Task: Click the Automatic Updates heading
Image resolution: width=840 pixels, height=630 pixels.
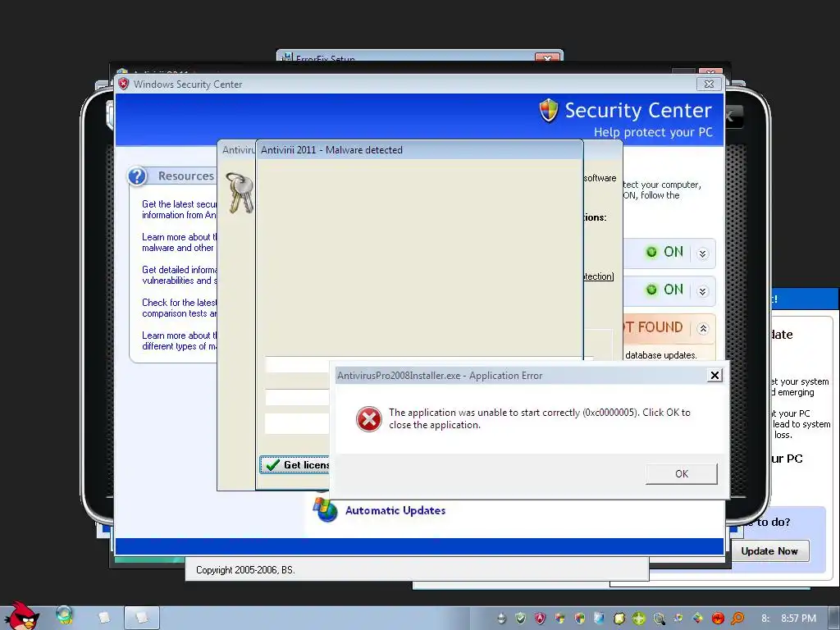Action: point(395,510)
